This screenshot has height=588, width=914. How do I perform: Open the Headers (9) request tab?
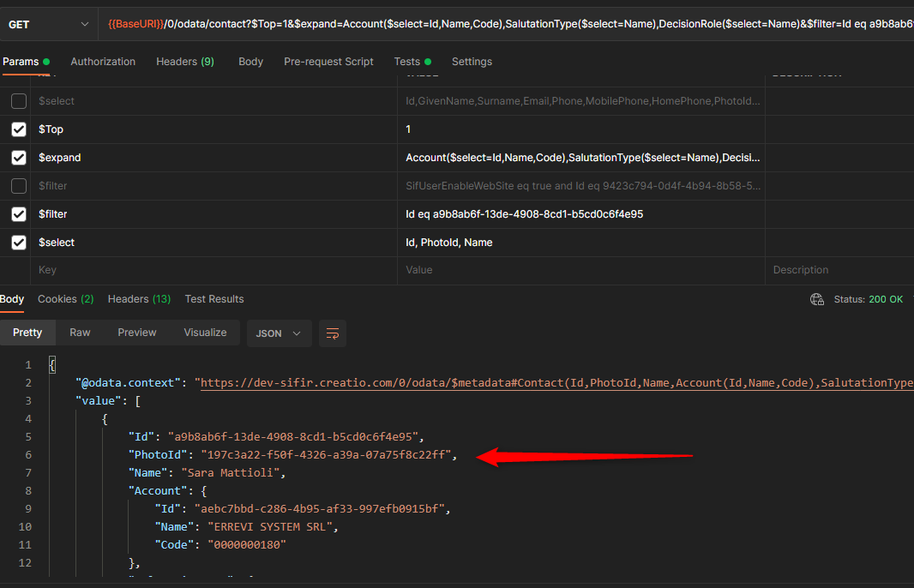pyautogui.click(x=184, y=61)
